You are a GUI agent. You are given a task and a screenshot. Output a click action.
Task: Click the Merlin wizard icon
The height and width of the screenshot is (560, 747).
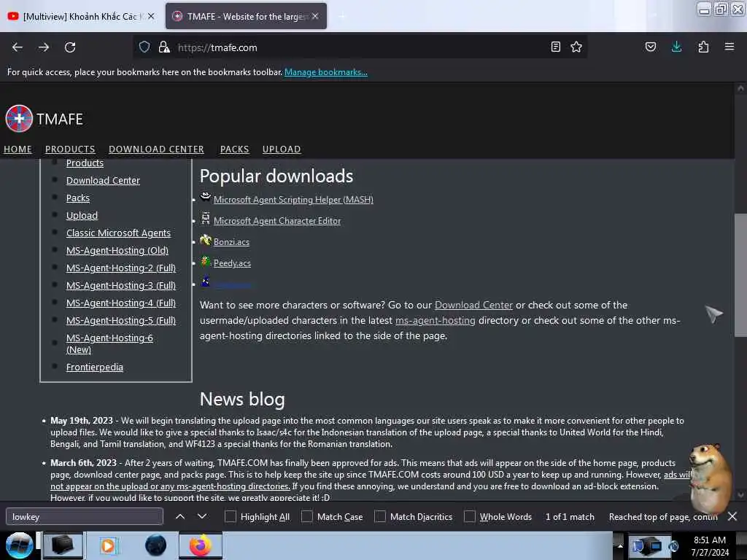pyautogui.click(x=205, y=281)
